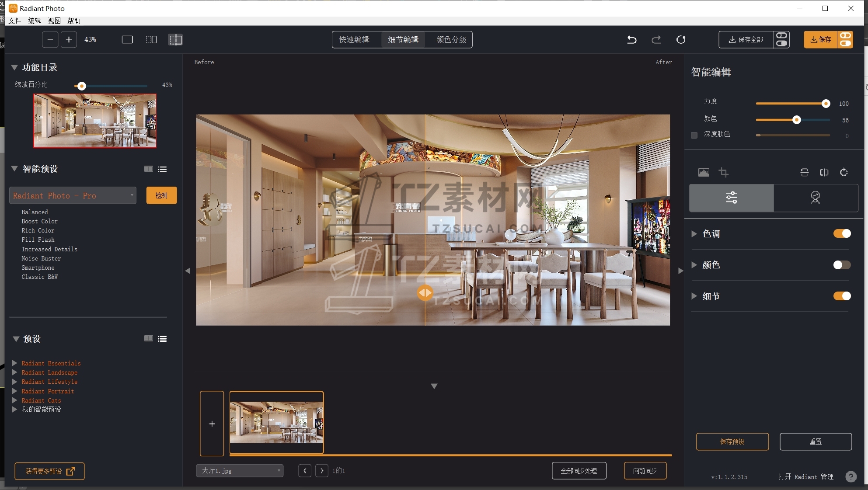The image size is (868, 490).
Task: Click the 保存预设 button
Action: [732, 441]
